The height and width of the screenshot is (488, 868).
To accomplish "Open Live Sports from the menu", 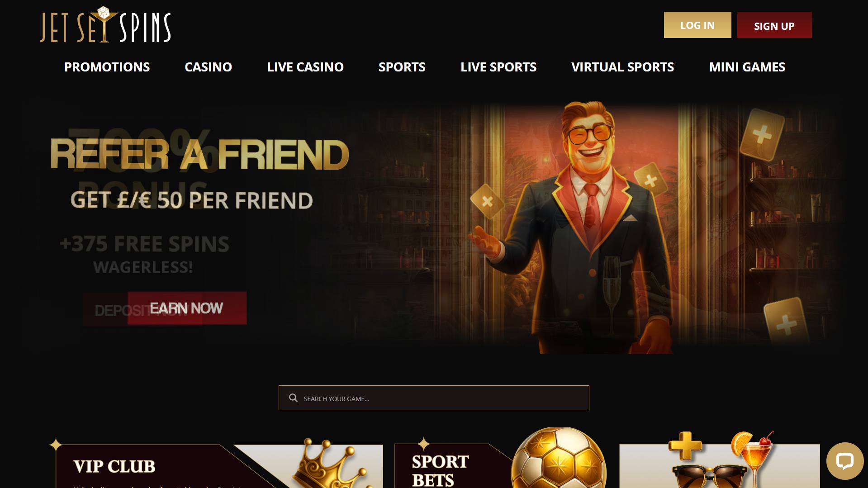I will coord(498,67).
